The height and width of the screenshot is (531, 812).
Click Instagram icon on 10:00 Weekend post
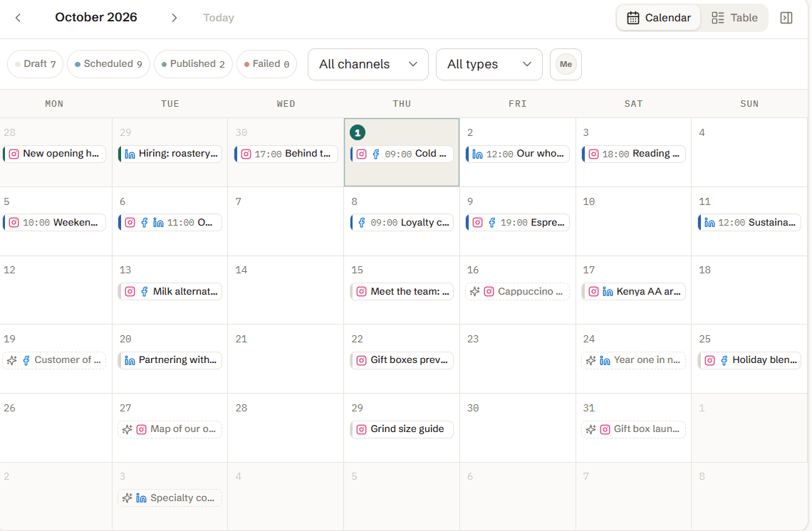click(14, 223)
